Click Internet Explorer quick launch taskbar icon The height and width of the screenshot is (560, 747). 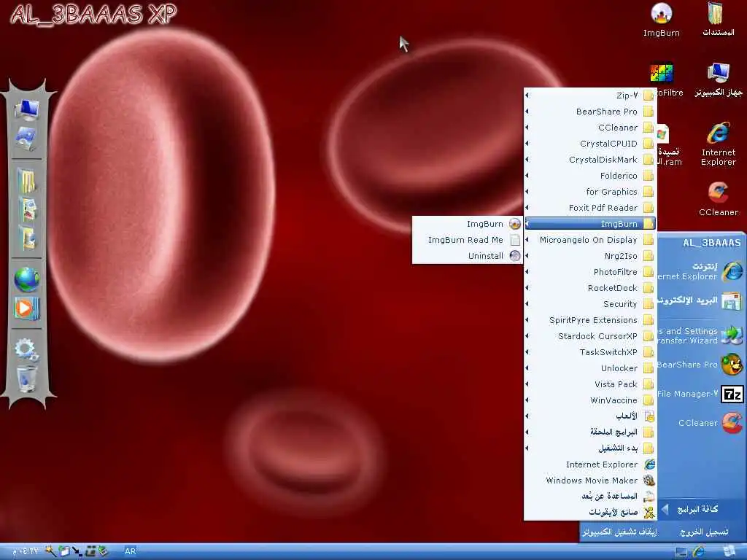(698, 552)
